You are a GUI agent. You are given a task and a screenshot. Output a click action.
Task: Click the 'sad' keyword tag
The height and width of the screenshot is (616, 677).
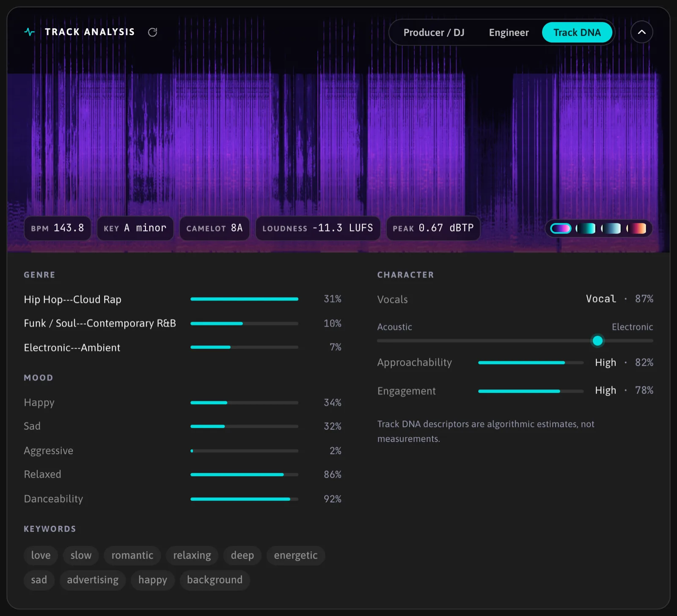coord(39,580)
